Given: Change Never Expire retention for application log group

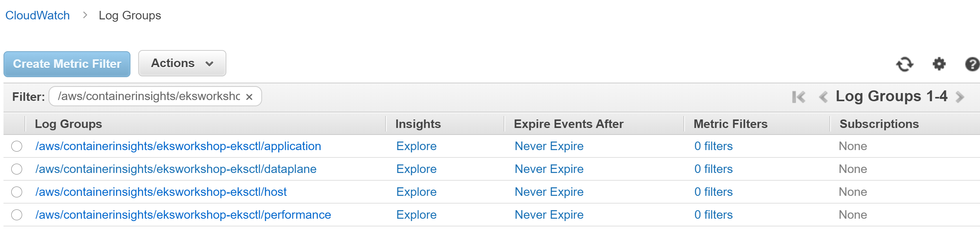Looking at the screenshot, I should 549,146.
